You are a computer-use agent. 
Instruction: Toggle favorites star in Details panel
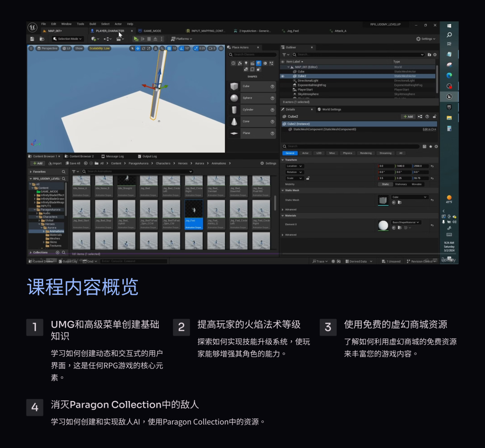[431, 146]
